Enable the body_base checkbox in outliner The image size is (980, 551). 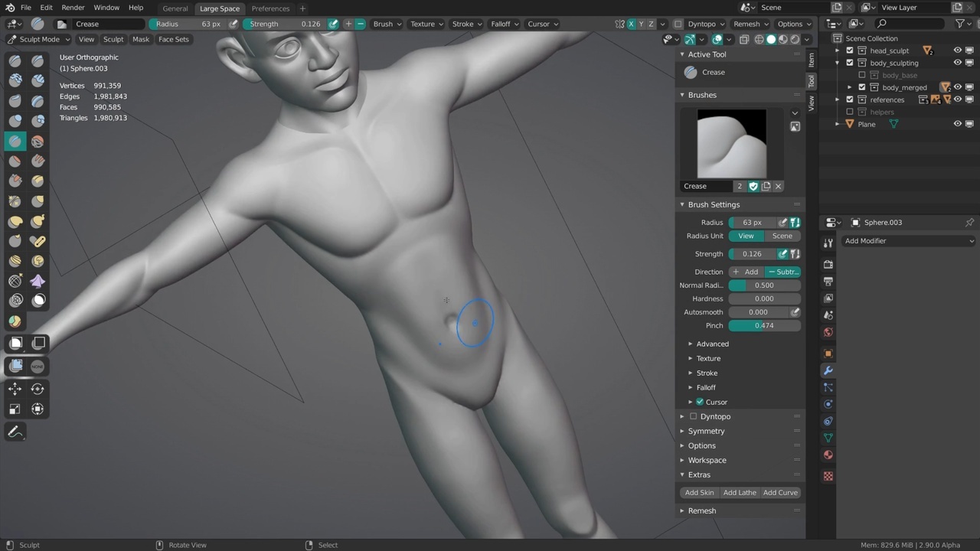[x=863, y=75]
